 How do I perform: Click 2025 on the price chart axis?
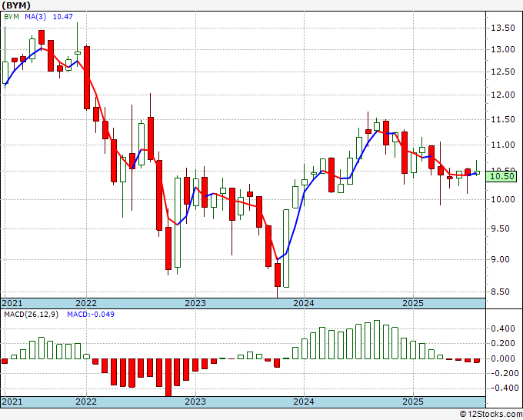[412, 303]
